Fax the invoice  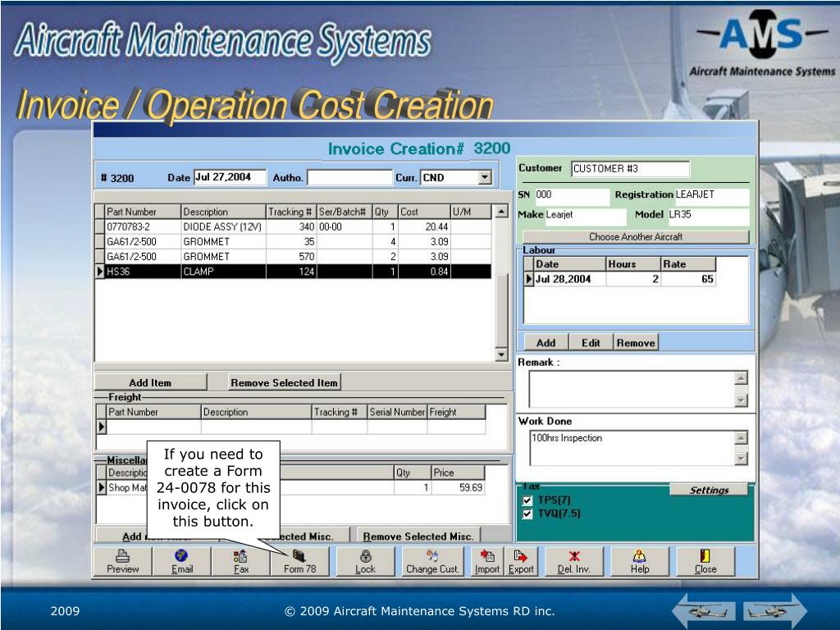coord(241,561)
